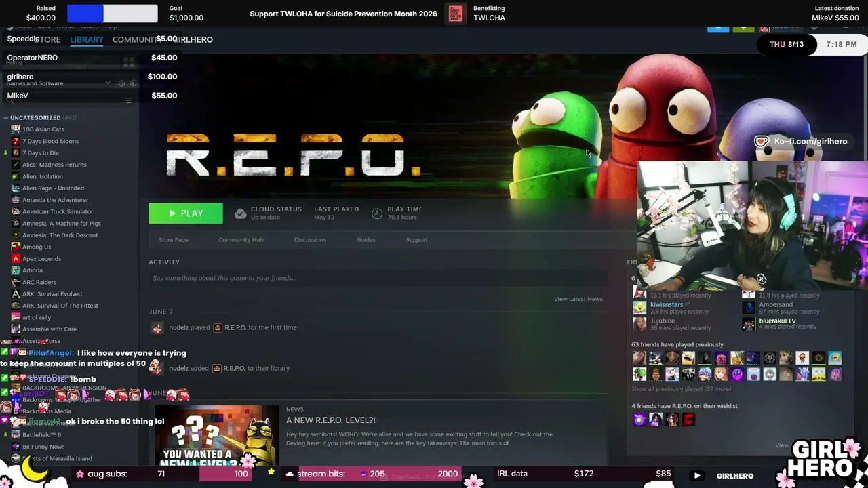Click the Alien Rage - Unlimited icon

click(x=16, y=188)
